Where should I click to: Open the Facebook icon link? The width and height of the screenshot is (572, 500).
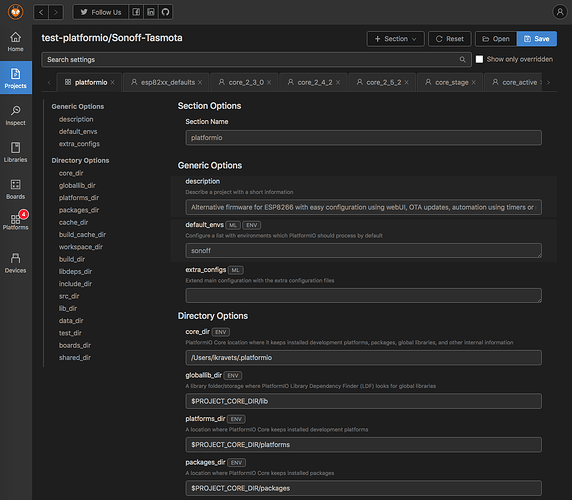(136, 12)
